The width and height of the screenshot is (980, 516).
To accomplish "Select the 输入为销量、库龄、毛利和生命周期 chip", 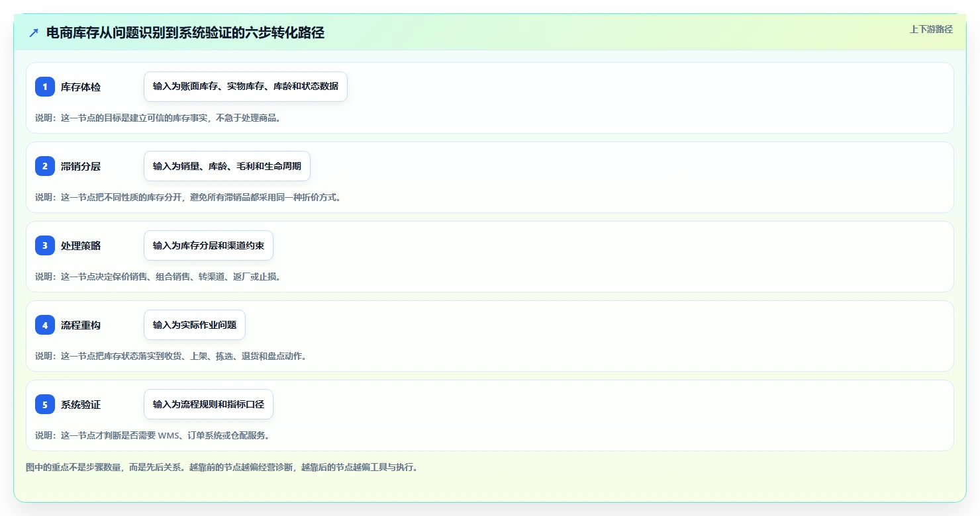I will [227, 166].
